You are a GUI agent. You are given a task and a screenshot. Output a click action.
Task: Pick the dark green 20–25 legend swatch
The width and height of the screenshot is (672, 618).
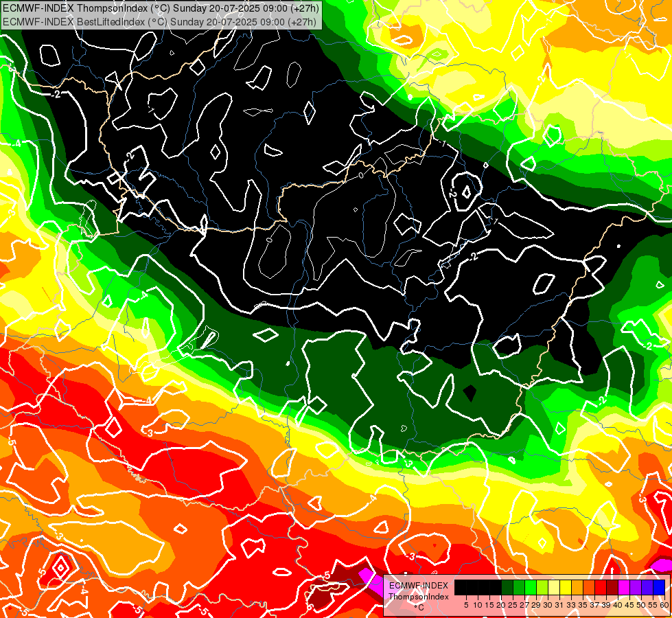(507, 588)
